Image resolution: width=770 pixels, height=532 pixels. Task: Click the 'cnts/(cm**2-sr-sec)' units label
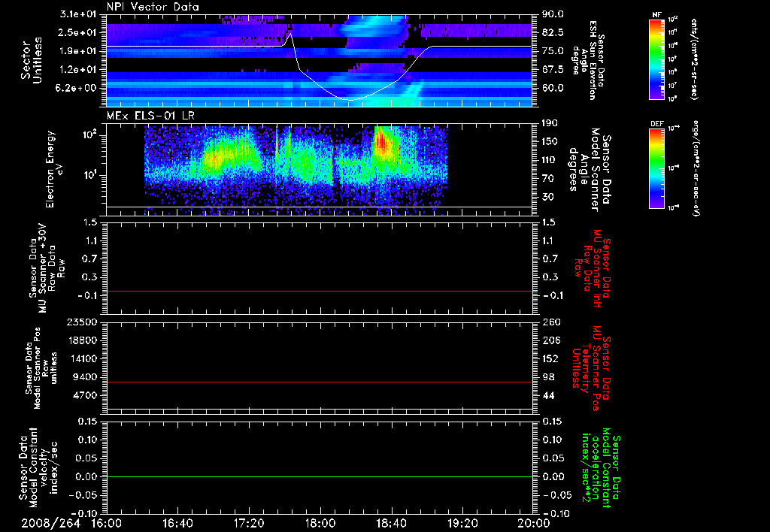click(693, 59)
